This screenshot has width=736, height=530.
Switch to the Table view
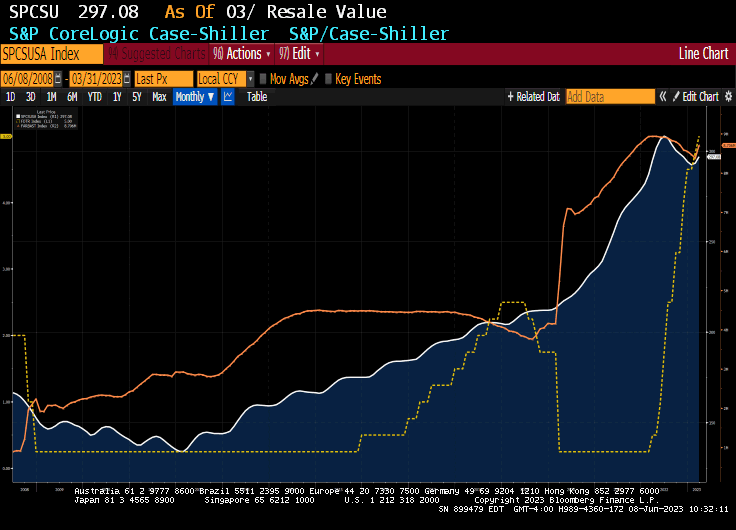pyautogui.click(x=257, y=97)
